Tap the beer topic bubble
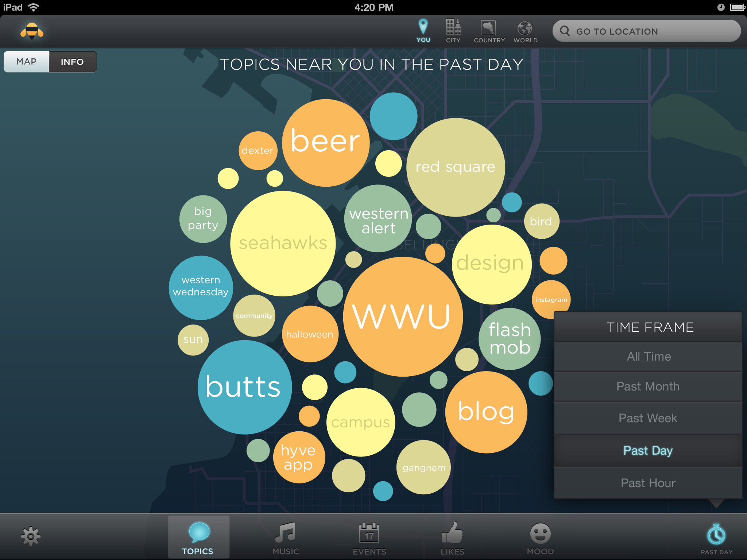The height and width of the screenshot is (560, 747). click(x=326, y=143)
